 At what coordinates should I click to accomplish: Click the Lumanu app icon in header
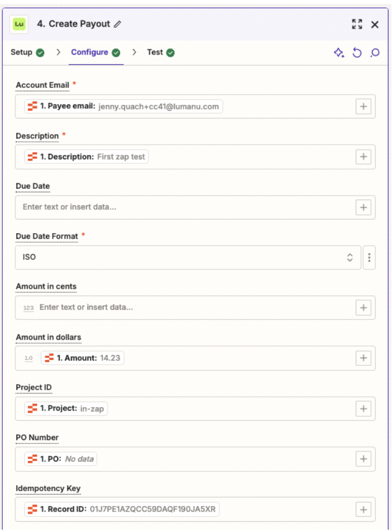tap(19, 24)
